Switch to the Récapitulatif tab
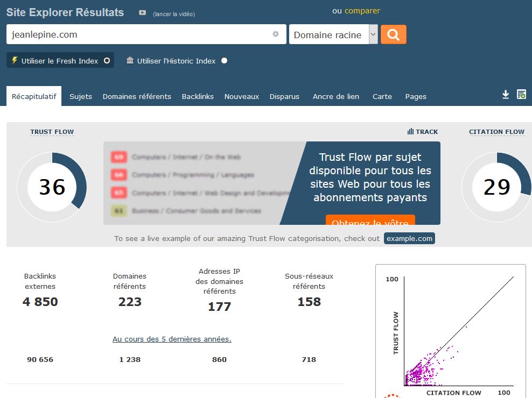532x398 pixels. pyautogui.click(x=34, y=96)
